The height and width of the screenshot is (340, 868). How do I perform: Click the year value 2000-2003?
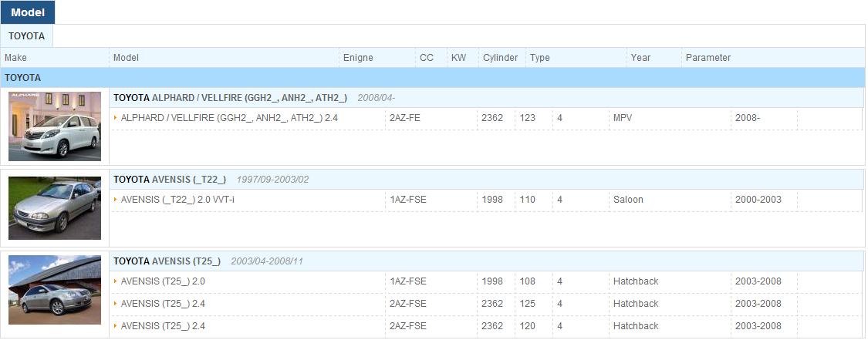tap(758, 200)
